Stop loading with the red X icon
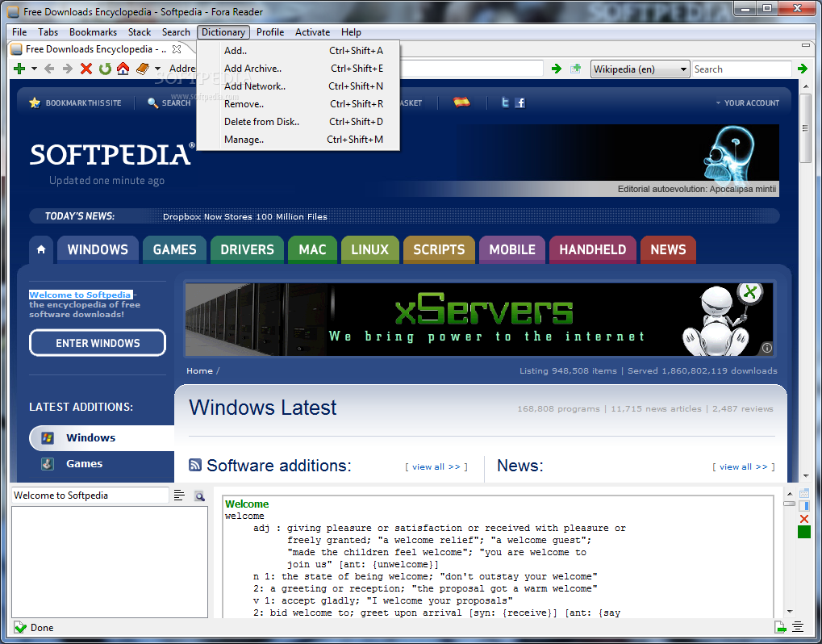822x644 pixels. point(86,69)
